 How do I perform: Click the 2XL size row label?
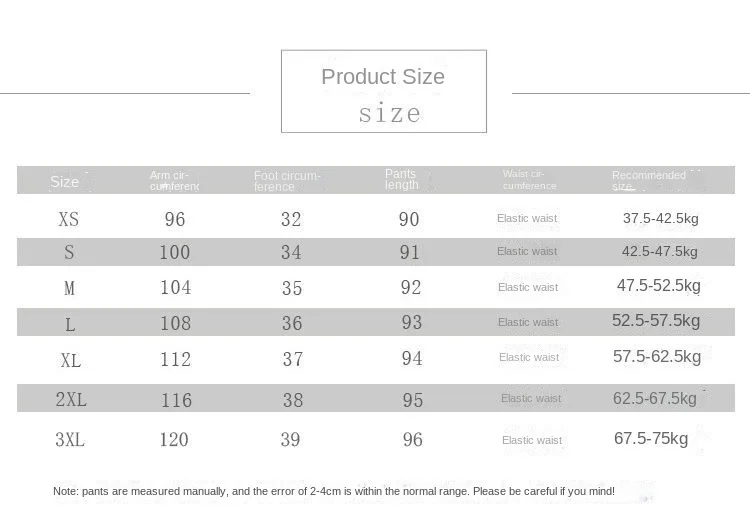coord(71,399)
